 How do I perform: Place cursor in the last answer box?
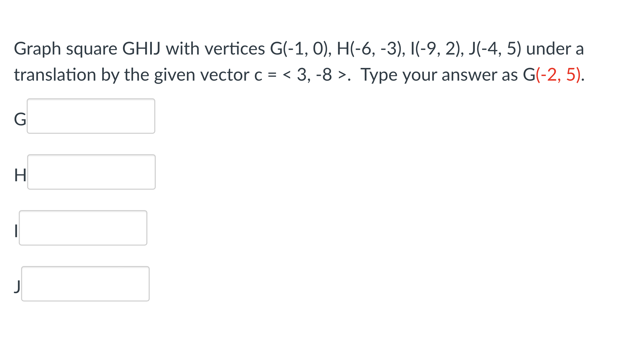(85, 283)
